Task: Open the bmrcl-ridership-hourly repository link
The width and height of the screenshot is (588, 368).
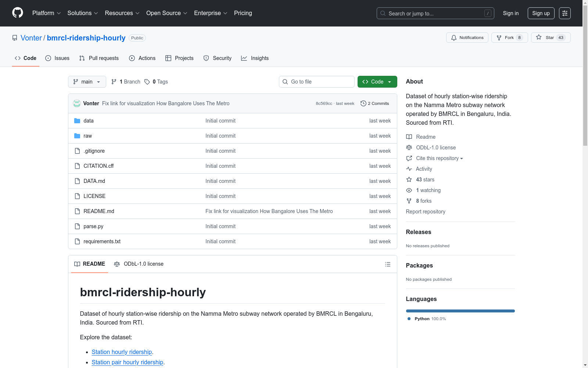Action: tap(86, 38)
